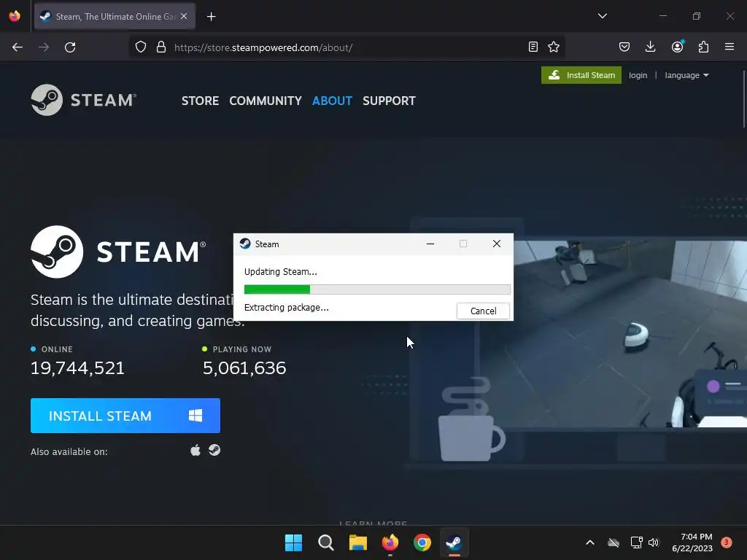
Task: Open a new browser tab
Action: 211,17
